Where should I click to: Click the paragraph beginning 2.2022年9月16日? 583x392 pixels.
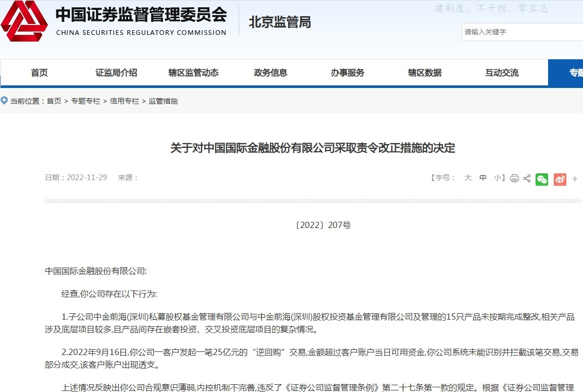pos(312,359)
